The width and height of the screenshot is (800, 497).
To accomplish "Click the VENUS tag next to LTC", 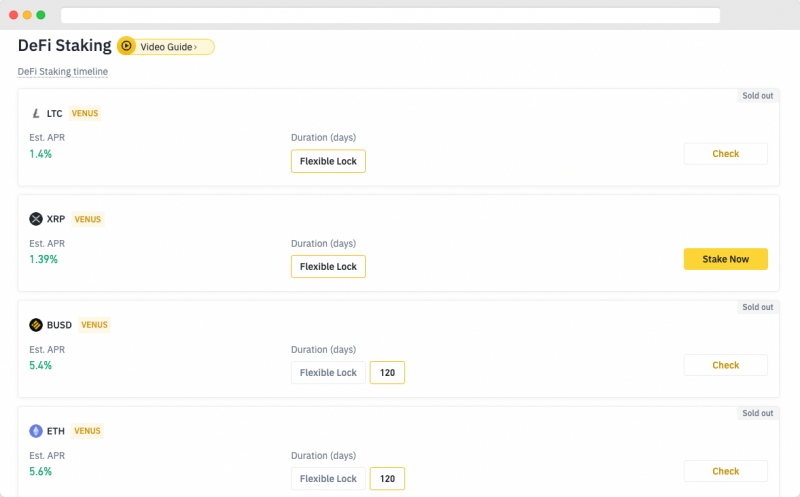I will 85,113.
